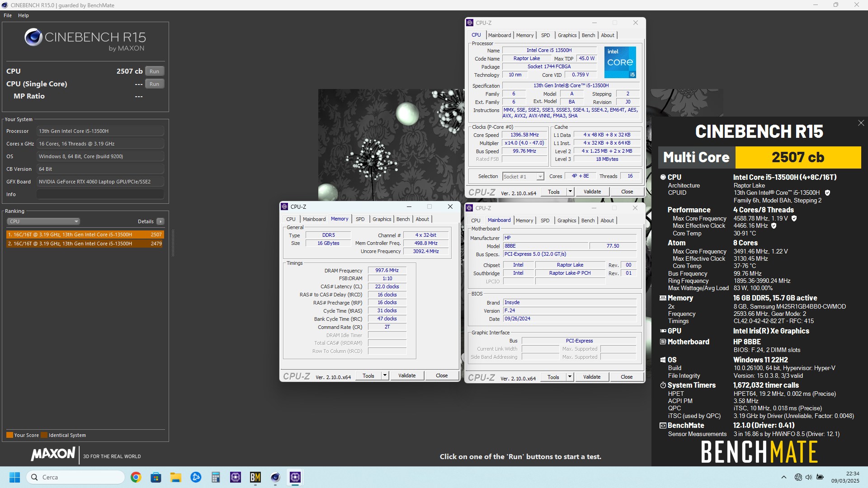Open SPD tab in Memory CPU-Z window
868x488 pixels.
pyautogui.click(x=360, y=219)
